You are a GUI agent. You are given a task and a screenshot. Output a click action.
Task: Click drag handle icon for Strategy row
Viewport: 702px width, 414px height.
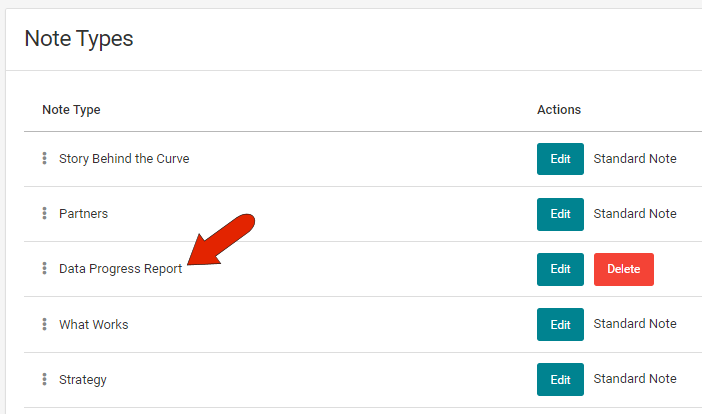coord(44,379)
